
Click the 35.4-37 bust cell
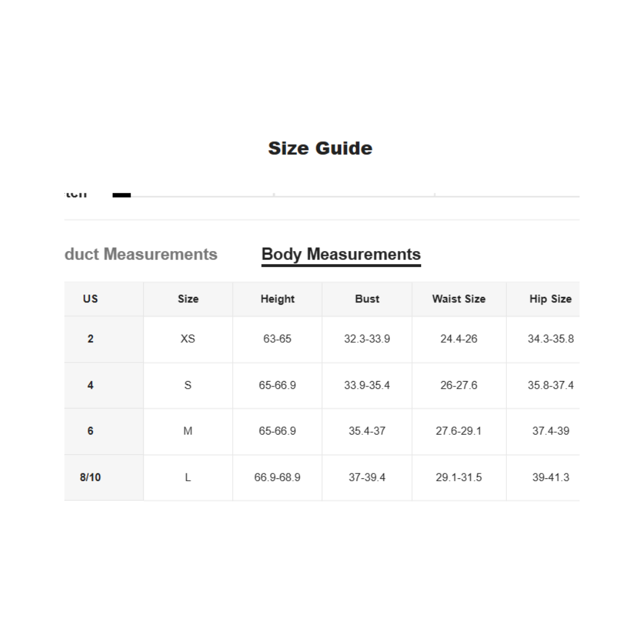pyautogui.click(x=367, y=431)
